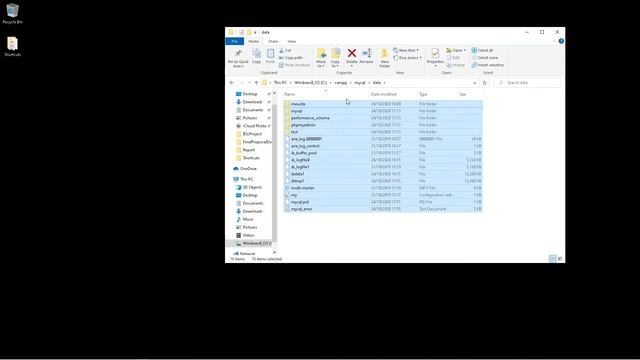Open the New item dropdown
This screenshot has height=360, width=640.
click(406, 50)
